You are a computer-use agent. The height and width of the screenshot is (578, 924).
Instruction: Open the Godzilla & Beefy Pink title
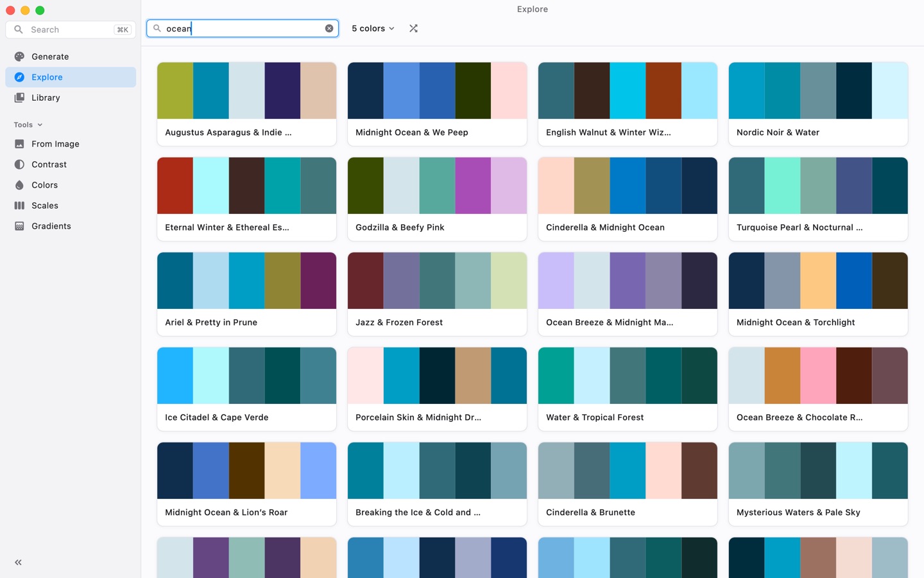point(400,227)
